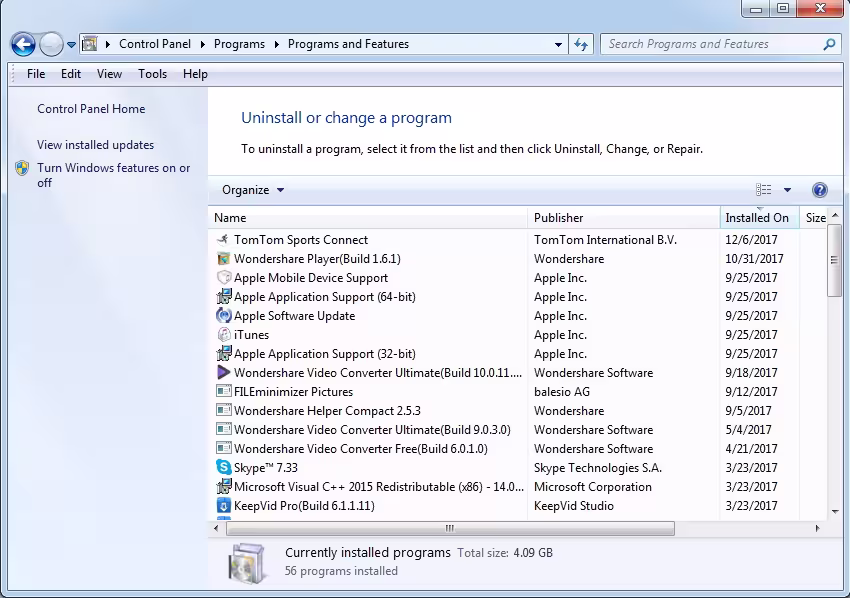Click the FILEminimizer Pictures icon
This screenshot has height=598, width=850.
click(x=223, y=391)
